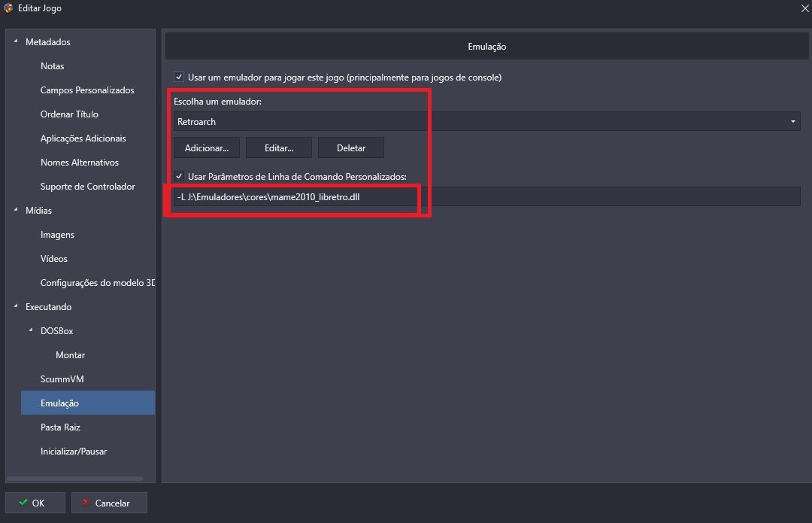Select the highlighted Emulação item
This screenshot has width=812, height=523.
pyautogui.click(x=88, y=403)
